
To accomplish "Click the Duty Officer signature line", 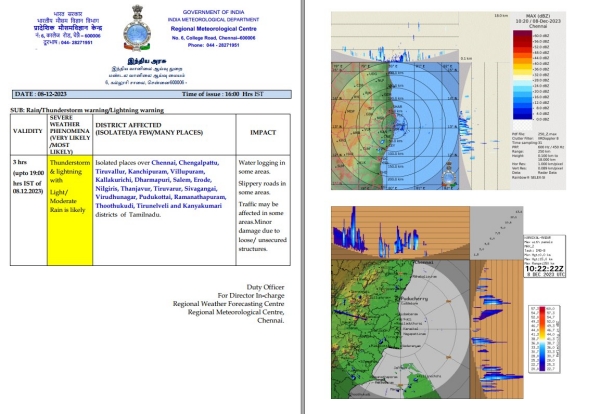I will [x=265, y=287].
